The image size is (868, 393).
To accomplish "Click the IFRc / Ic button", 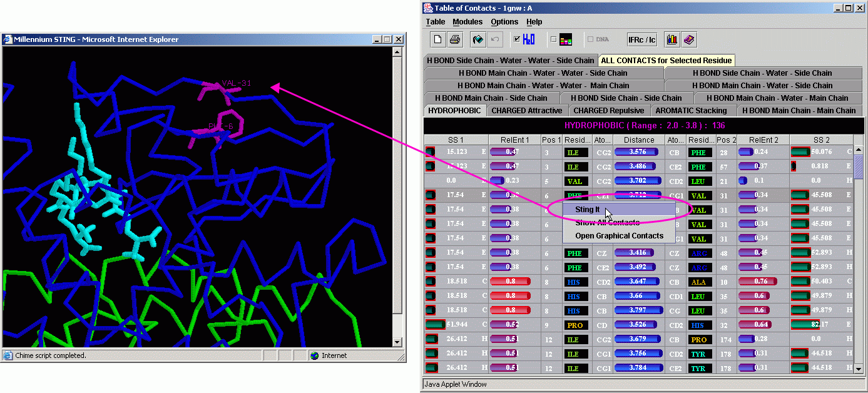I will pos(642,39).
